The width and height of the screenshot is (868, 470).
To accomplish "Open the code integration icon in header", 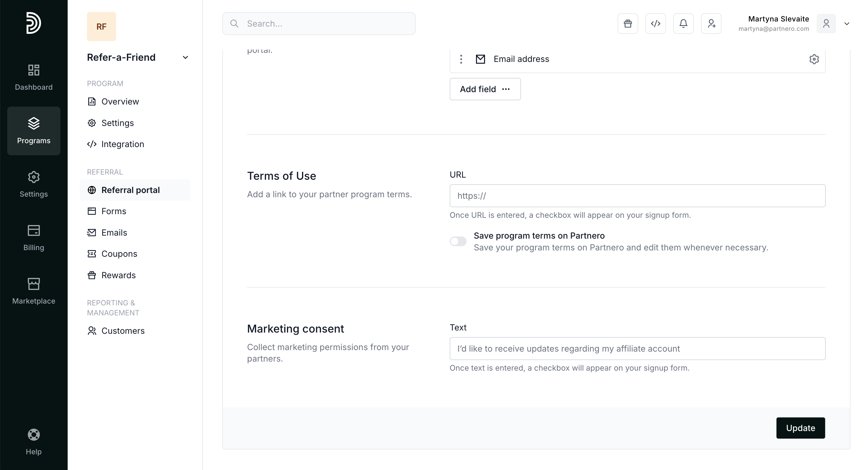I will point(655,24).
